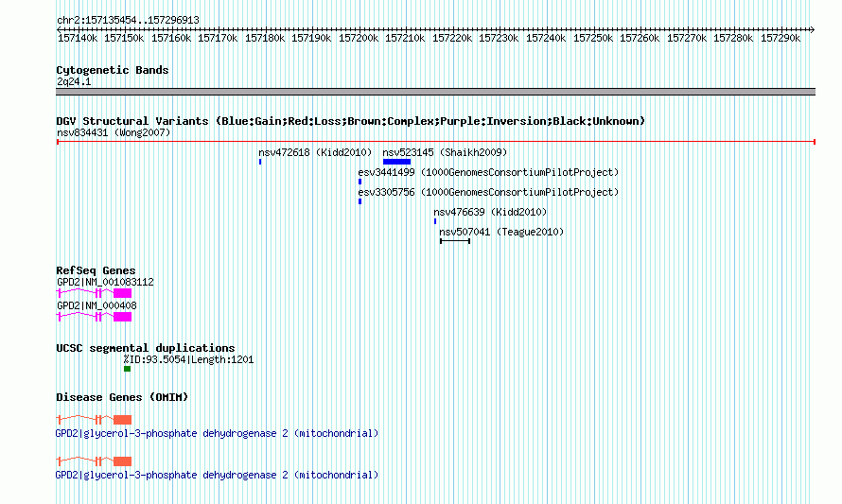Click the nsv523145 blue gain bar
Screen dimensions: 842x504
[396, 162]
